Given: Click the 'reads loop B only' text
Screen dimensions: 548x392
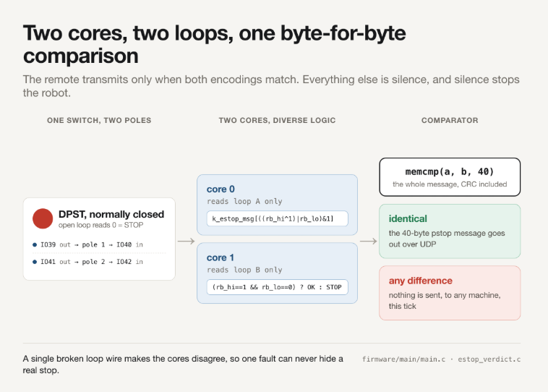Looking at the screenshot, I should click(x=244, y=270).
